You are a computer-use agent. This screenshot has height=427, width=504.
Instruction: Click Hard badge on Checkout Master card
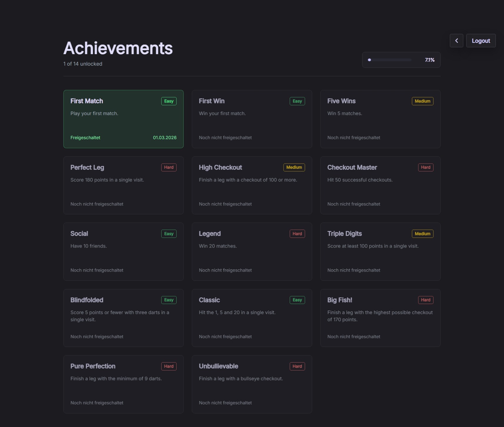tap(426, 167)
